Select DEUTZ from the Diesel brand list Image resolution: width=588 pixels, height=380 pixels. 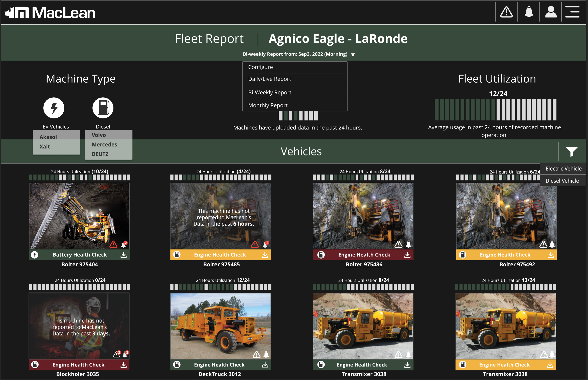click(100, 154)
